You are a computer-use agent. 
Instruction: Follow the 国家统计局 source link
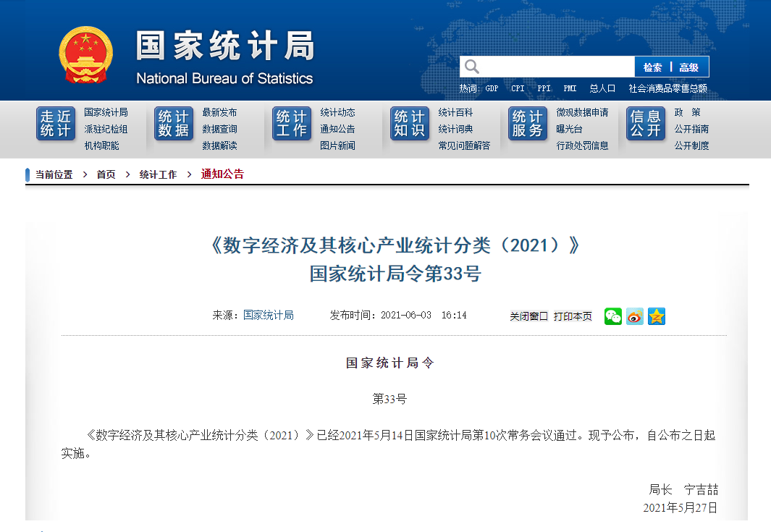pos(268,316)
